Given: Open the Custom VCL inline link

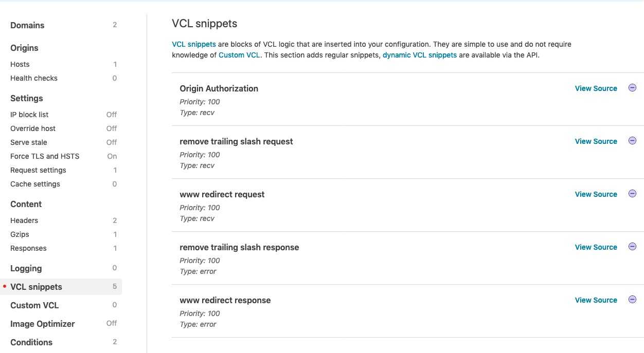Looking at the screenshot, I should [x=239, y=55].
